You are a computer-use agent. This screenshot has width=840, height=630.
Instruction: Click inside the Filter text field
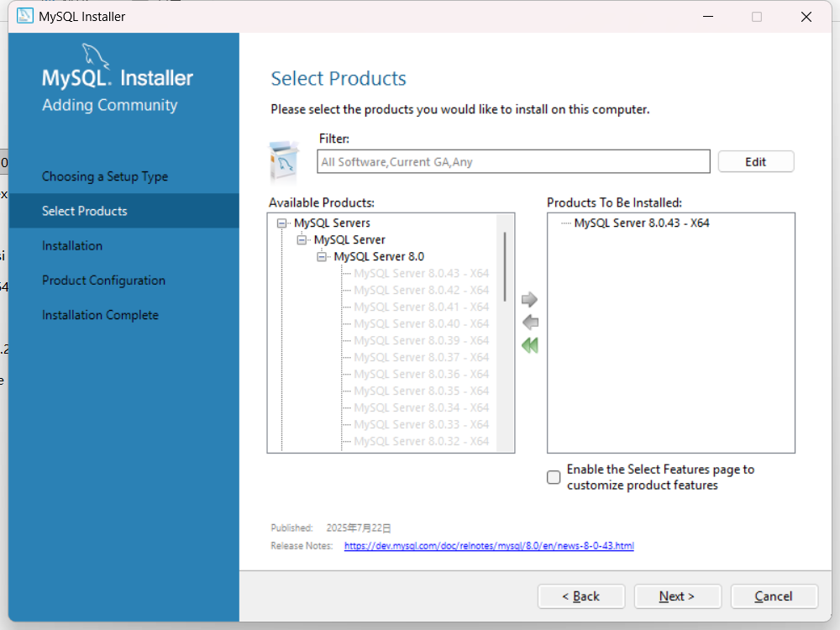click(x=514, y=162)
